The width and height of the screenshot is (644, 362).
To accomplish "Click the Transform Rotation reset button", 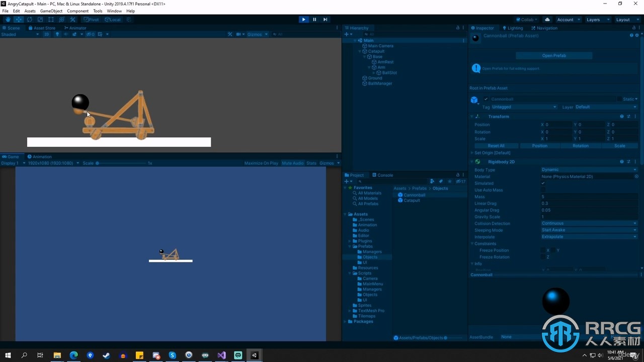I will click(581, 146).
